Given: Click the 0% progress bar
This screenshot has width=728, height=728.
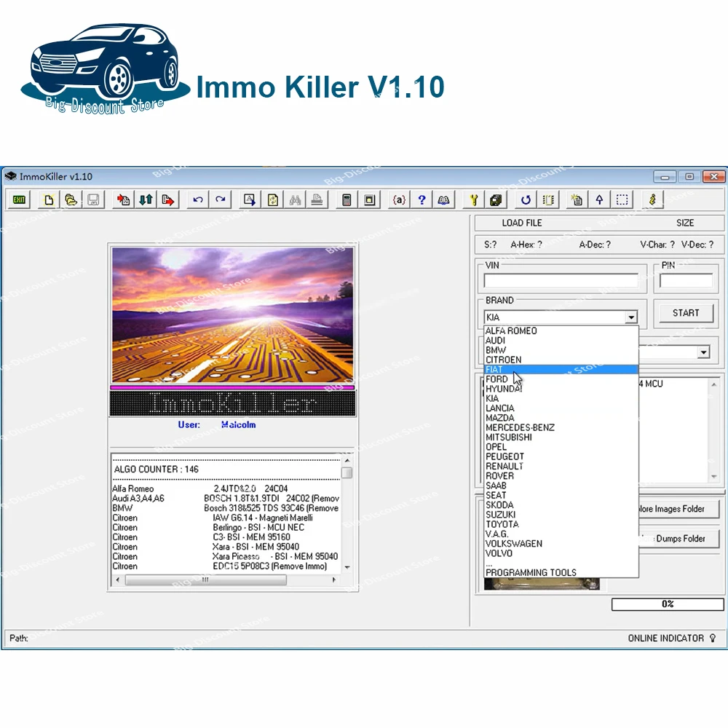Looking at the screenshot, I should pyautogui.click(x=668, y=604).
